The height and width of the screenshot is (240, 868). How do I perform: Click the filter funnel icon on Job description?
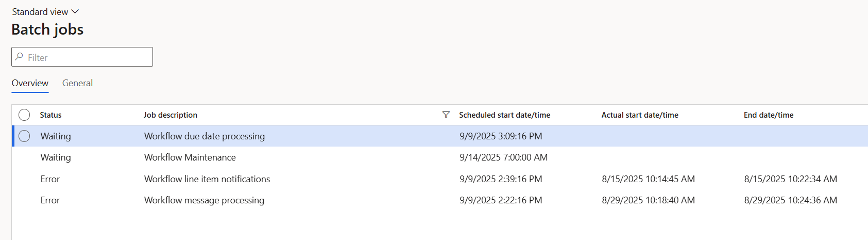pos(446,115)
